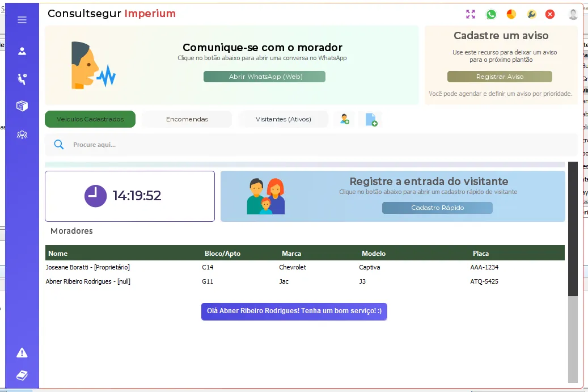Open the user profile avatar icon

pyautogui.click(x=573, y=14)
